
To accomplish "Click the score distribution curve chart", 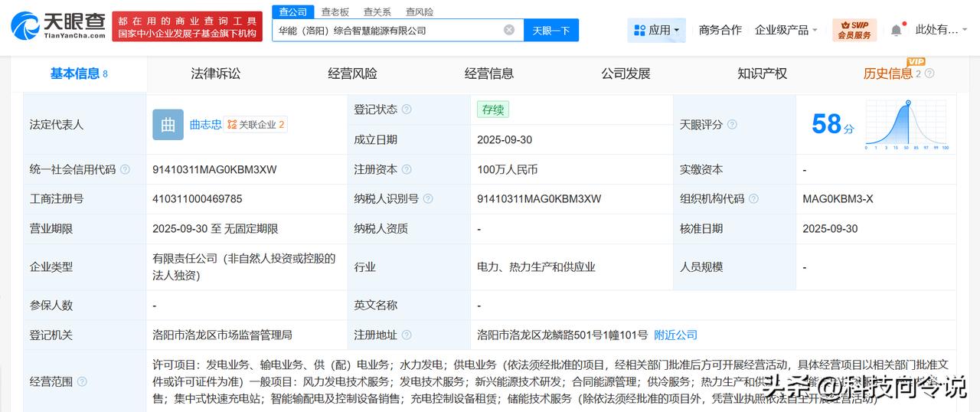I will [907, 124].
